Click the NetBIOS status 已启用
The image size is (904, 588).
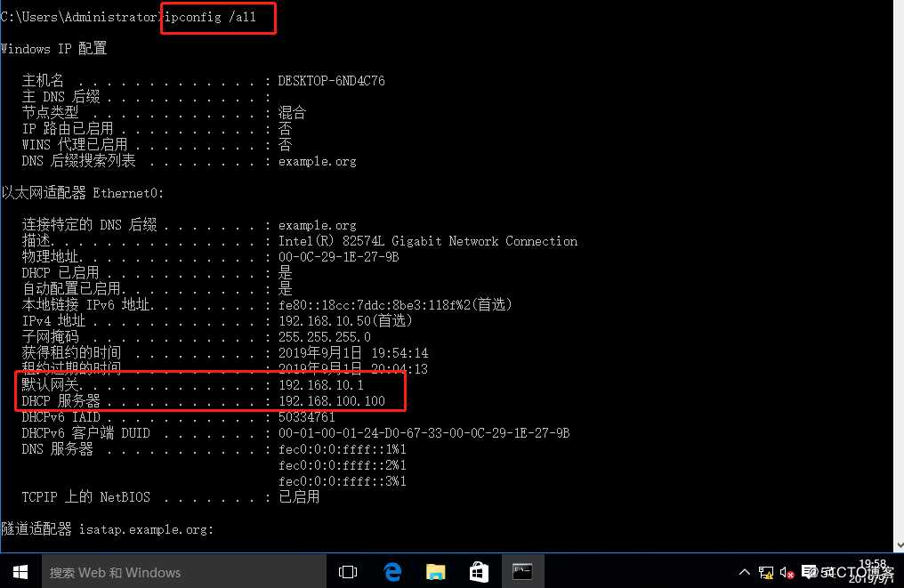299,497
